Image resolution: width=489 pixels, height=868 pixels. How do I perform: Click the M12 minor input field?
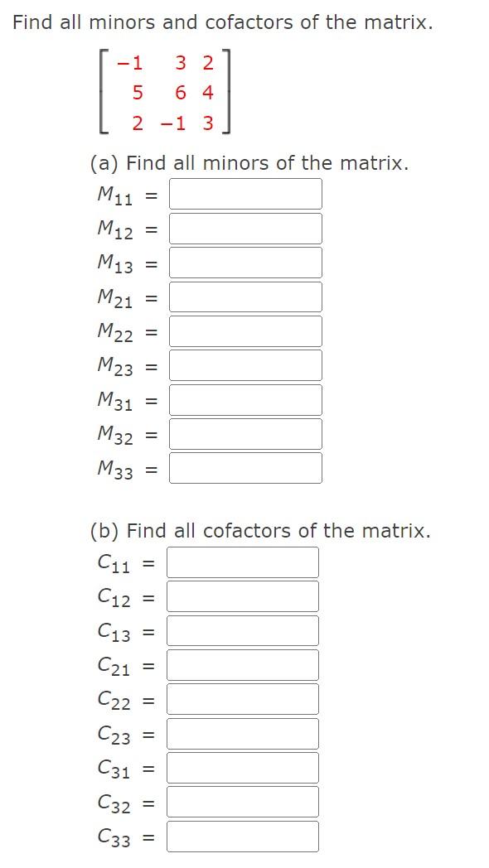pos(245,228)
